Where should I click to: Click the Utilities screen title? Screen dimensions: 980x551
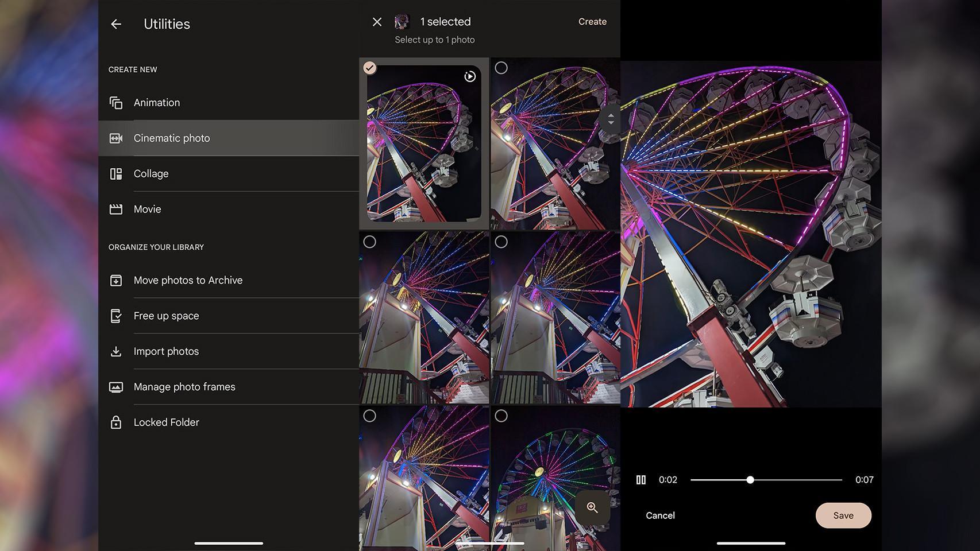tap(167, 24)
